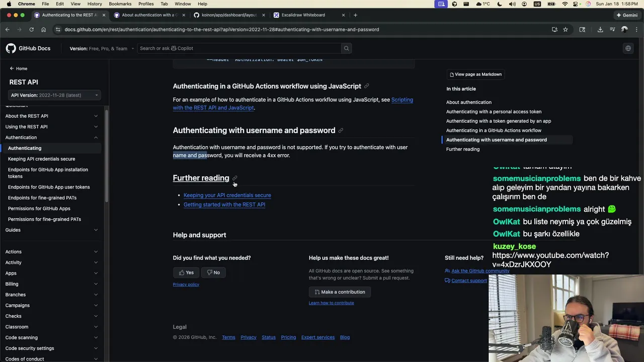644x362 pixels.
Task: Open the Profiles menu
Action: coord(146,4)
